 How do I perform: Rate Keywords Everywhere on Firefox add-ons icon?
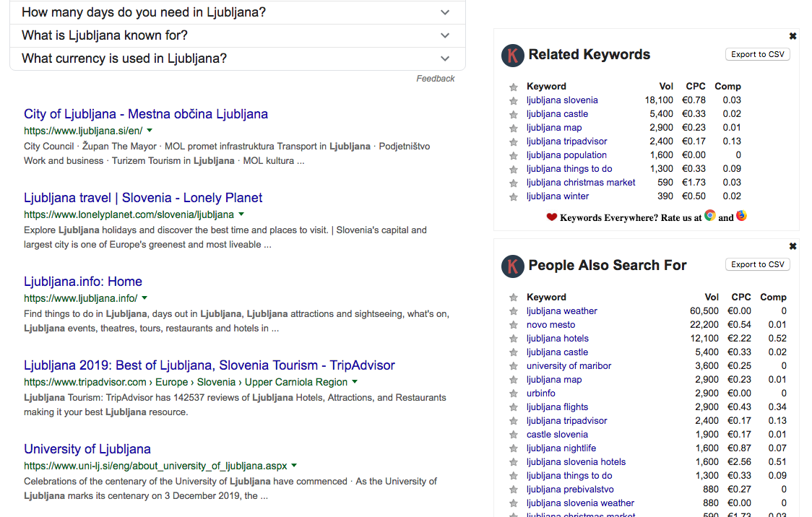(x=742, y=216)
